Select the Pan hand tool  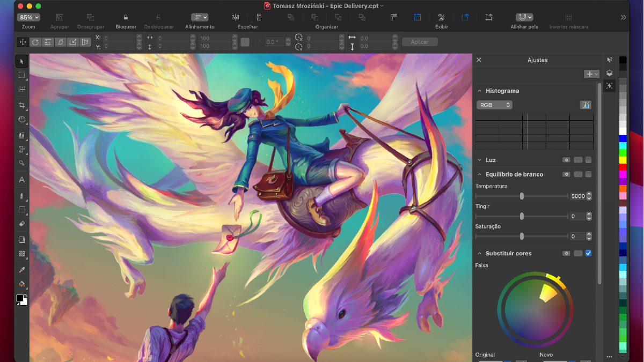[22, 120]
